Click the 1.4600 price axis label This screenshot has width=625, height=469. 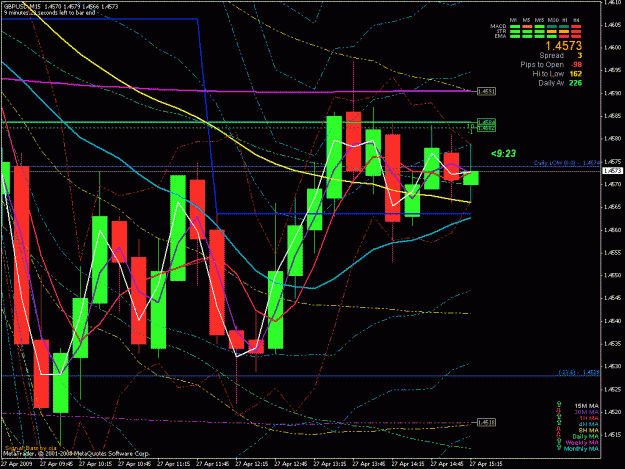click(612, 47)
